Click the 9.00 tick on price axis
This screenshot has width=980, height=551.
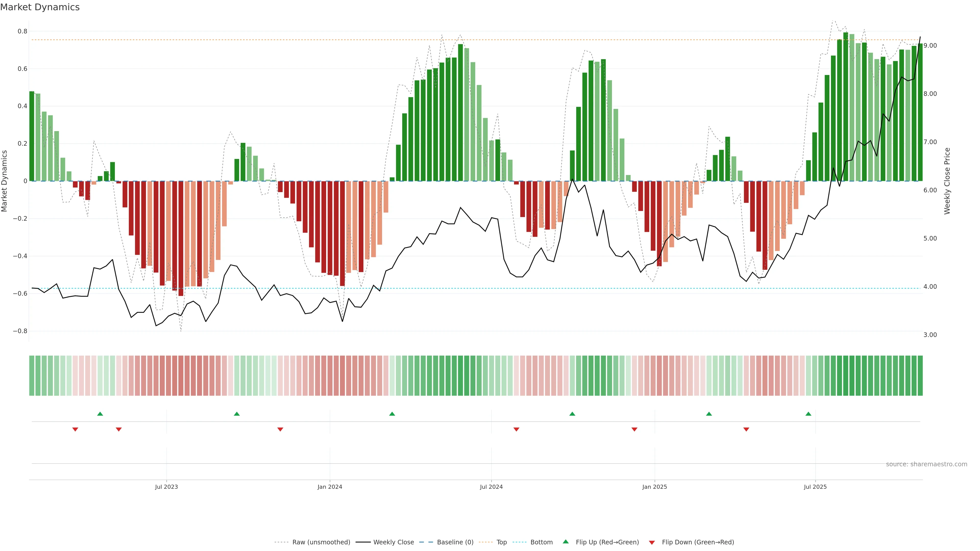(x=930, y=46)
